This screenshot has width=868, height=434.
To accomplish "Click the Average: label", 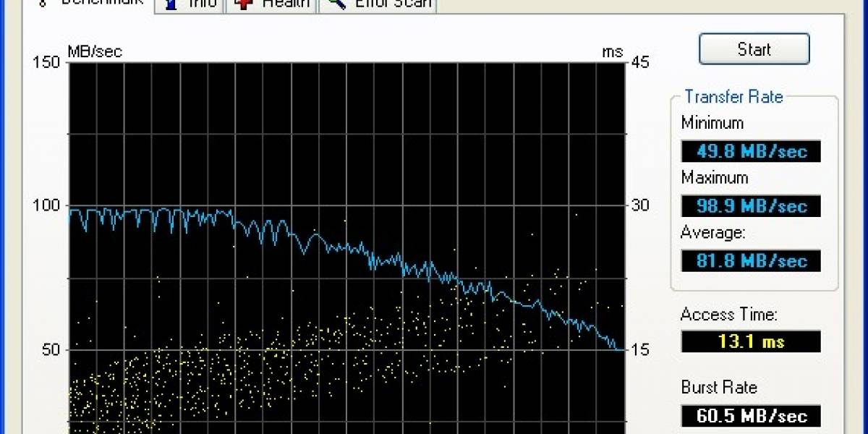I will pyautogui.click(x=712, y=233).
